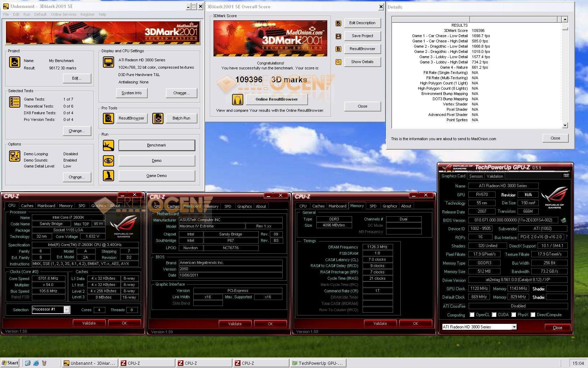Click Validate in the first CPU-Z window
This screenshot has width=588, height=368.
click(x=89, y=323)
